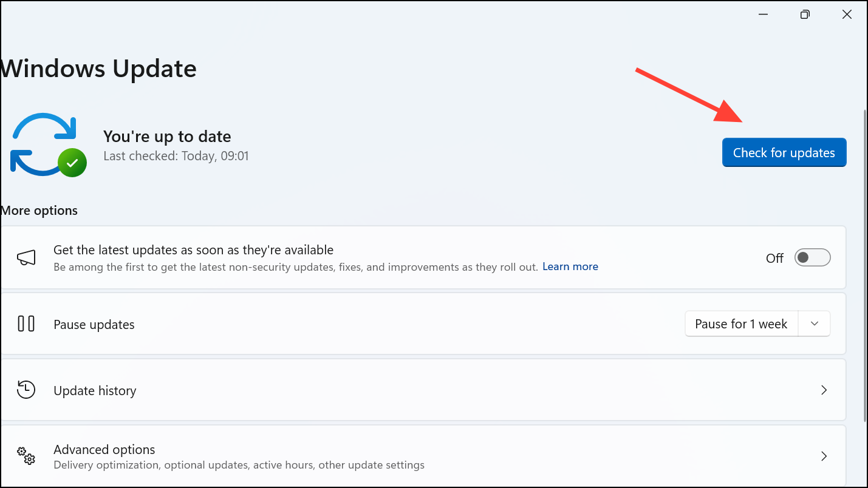868x488 pixels.
Task: Click the pause icon beside Pause updates
Action: pos(26,324)
